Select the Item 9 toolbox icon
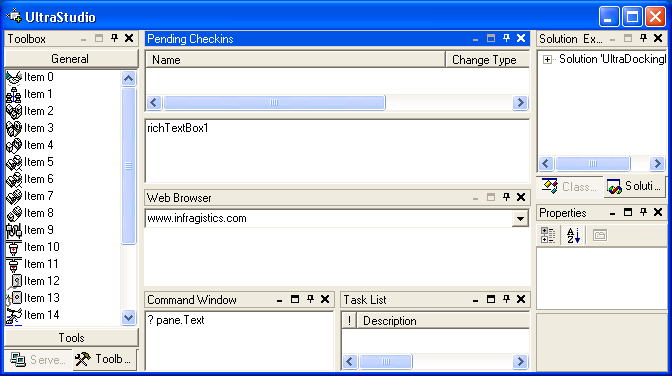 [x=14, y=230]
